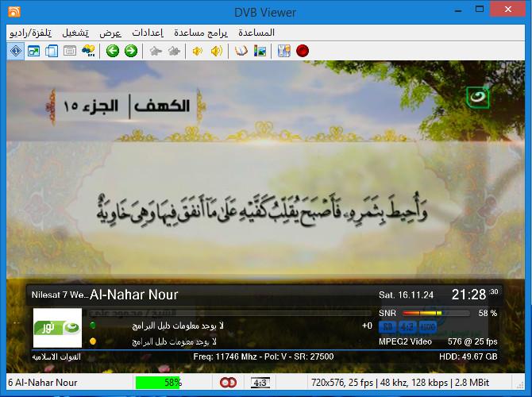
Task: Click the 21:28 clock in OSD
Action: tap(469, 295)
